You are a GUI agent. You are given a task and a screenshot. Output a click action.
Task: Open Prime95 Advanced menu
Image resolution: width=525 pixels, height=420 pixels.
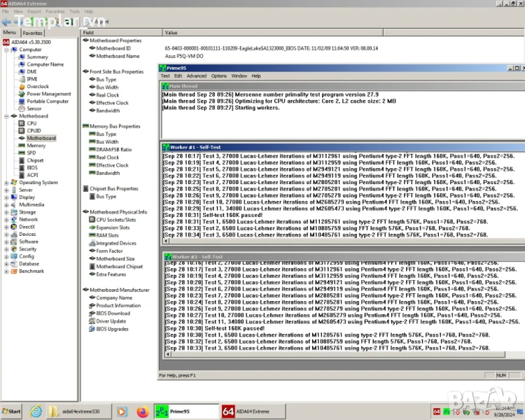pos(196,76)
